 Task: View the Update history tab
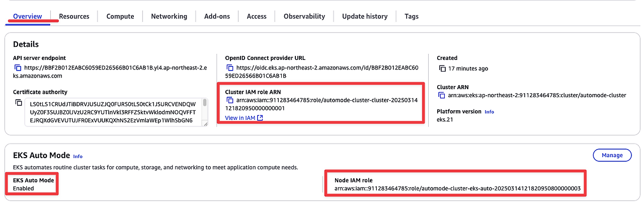coord(365,16)
